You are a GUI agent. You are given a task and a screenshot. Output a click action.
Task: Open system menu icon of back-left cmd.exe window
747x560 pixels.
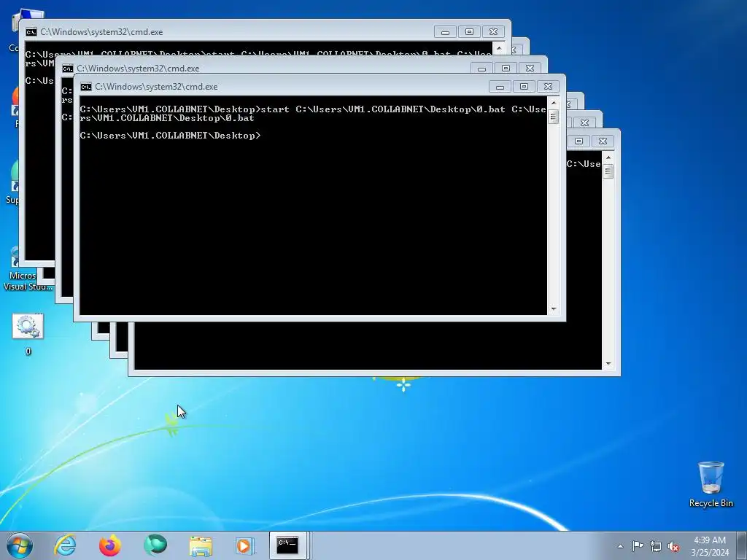point(31,32)
